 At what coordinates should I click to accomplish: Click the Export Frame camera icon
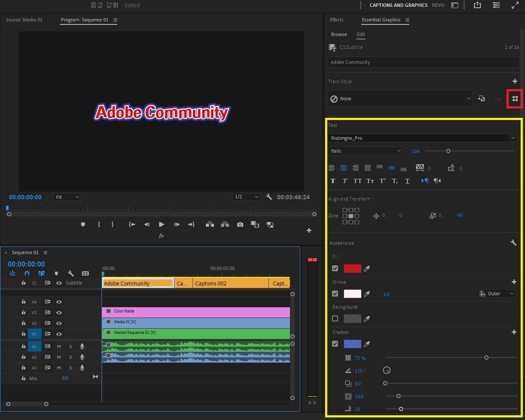[240, 224]
